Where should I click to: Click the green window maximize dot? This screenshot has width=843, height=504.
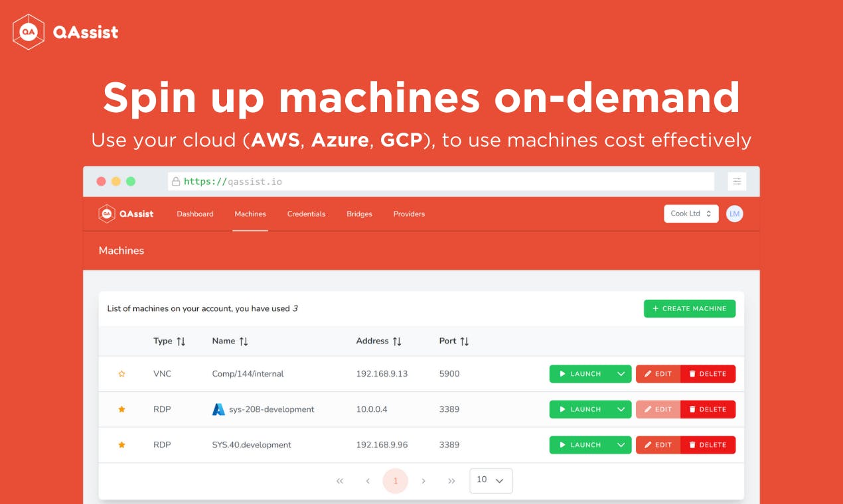[x=131, y=181]
